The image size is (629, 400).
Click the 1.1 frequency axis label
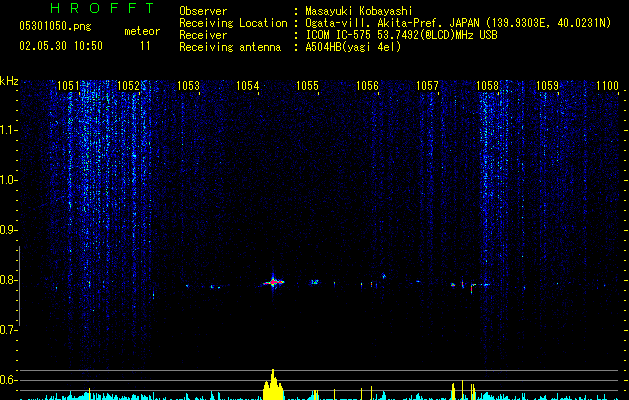(x=8, y=130)
